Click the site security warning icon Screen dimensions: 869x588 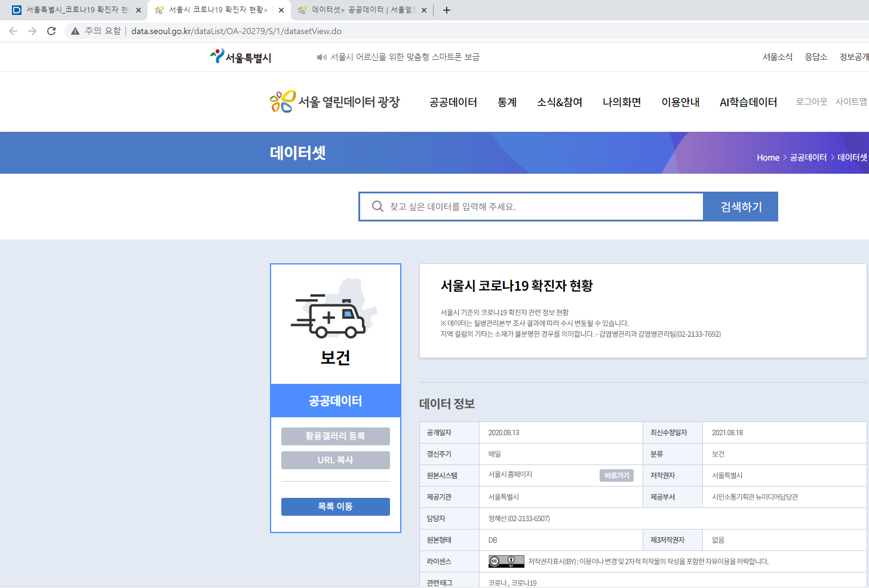click(x=75, y=31)
